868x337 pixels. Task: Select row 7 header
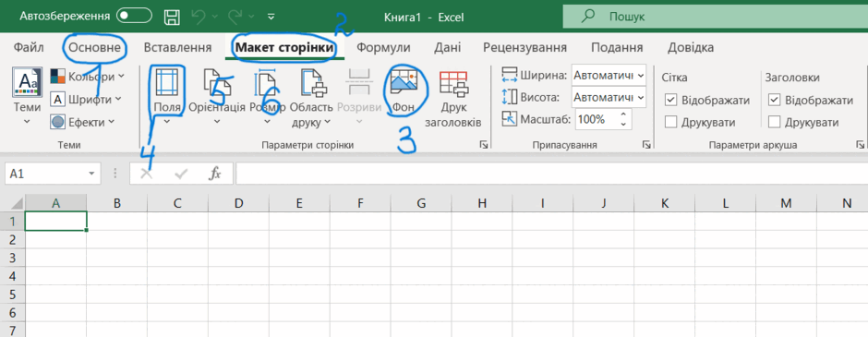click(x=13, y=331)
